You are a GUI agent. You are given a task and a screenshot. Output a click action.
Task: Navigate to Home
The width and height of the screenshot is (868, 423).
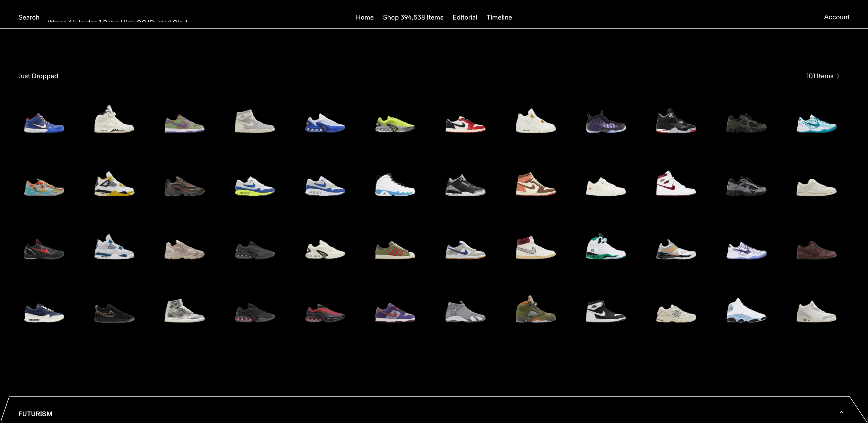365,17
